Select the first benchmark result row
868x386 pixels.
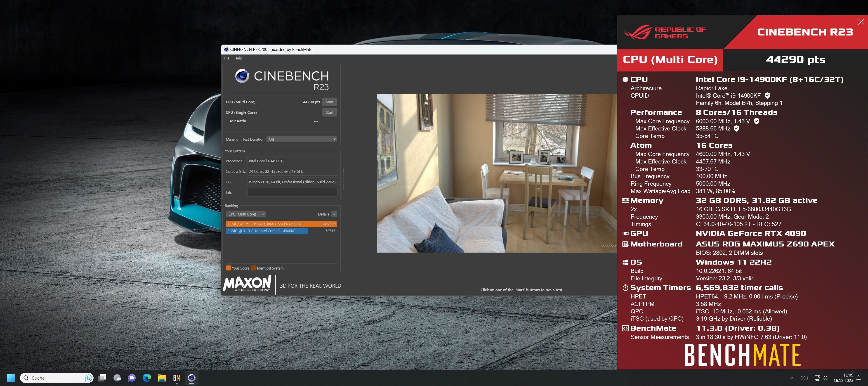[x=281, y=224]
